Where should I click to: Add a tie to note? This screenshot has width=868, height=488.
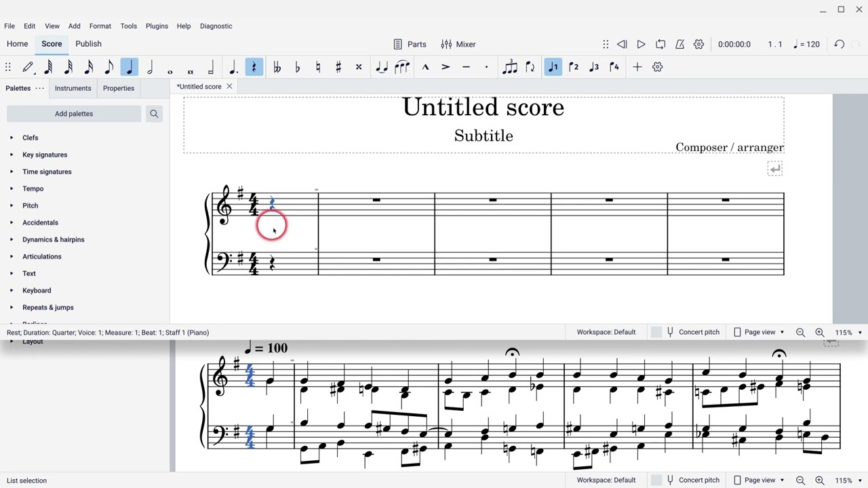coord(382,67)
